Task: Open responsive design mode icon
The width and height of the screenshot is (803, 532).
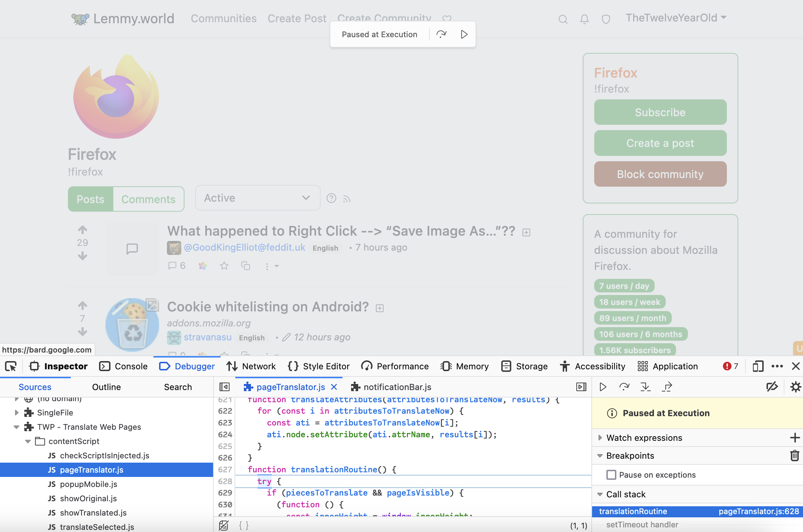Action: (758, 366)
